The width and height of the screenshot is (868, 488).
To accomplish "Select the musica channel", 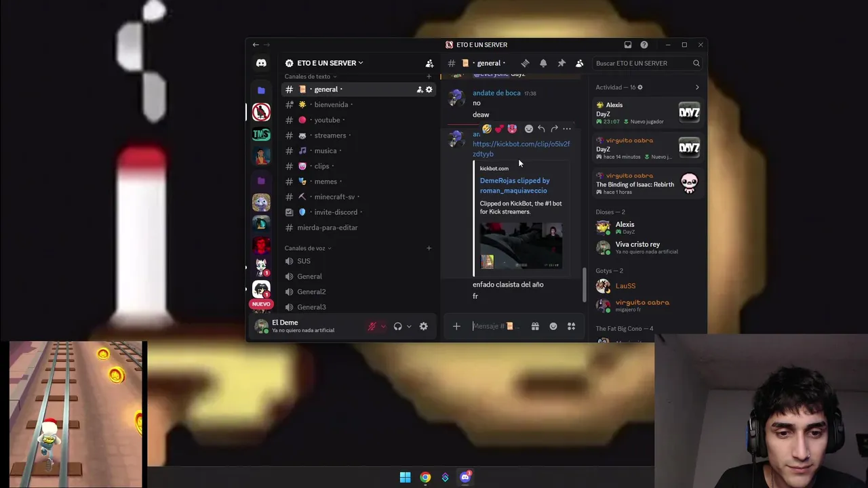I will 358,150.
